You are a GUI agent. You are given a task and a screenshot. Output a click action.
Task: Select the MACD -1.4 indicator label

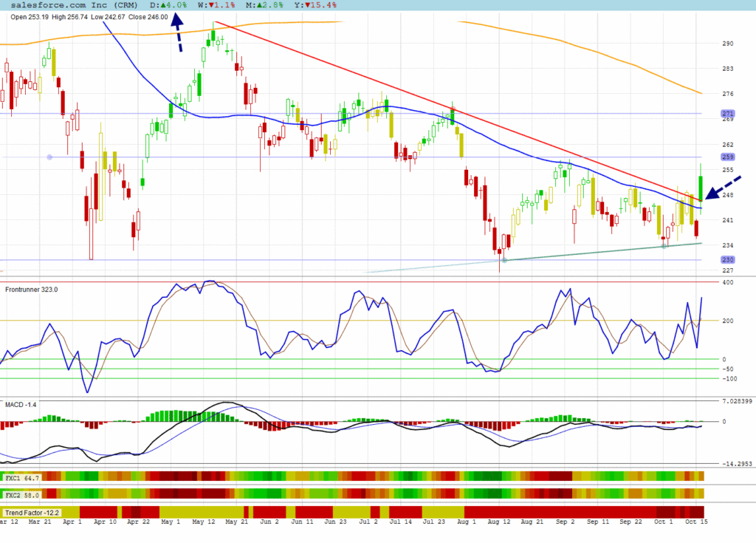21,405
